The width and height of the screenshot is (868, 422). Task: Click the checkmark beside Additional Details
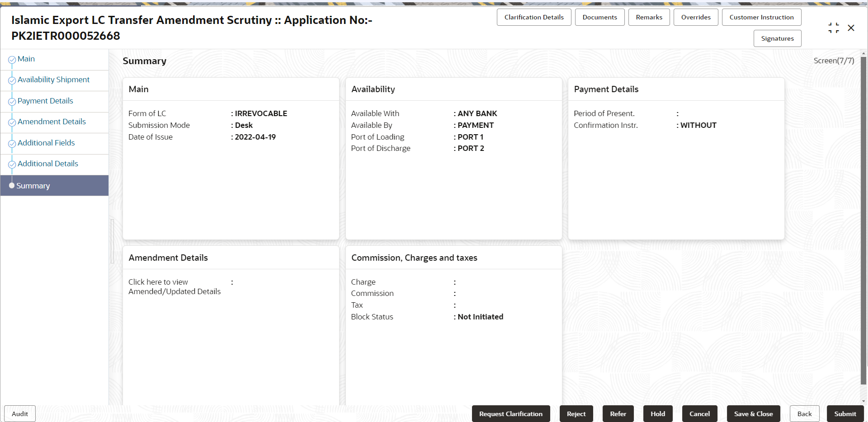(x=12, y=164)
